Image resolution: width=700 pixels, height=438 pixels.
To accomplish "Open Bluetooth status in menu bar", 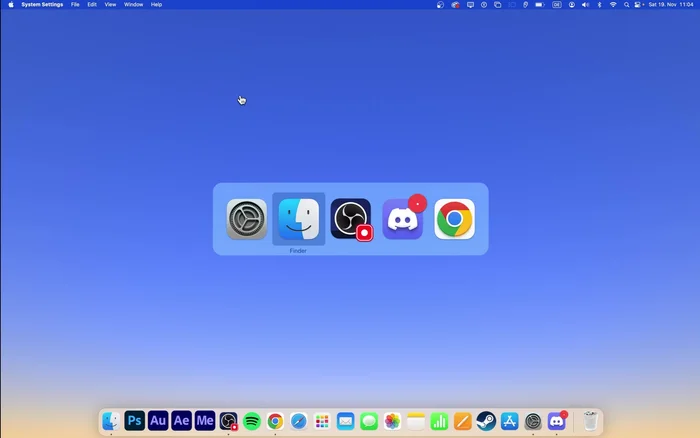I will 600,4.
